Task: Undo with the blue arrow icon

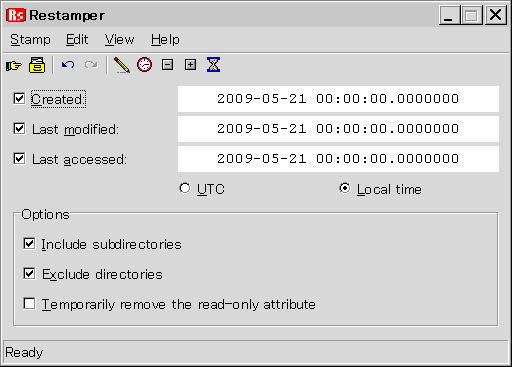Action: click(68, 65)
